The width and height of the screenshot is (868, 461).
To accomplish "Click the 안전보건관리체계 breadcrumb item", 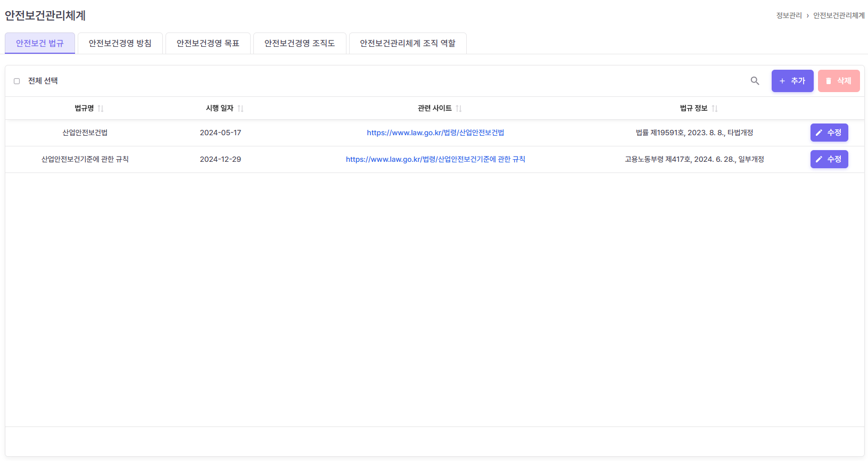I will click(838, 15).
